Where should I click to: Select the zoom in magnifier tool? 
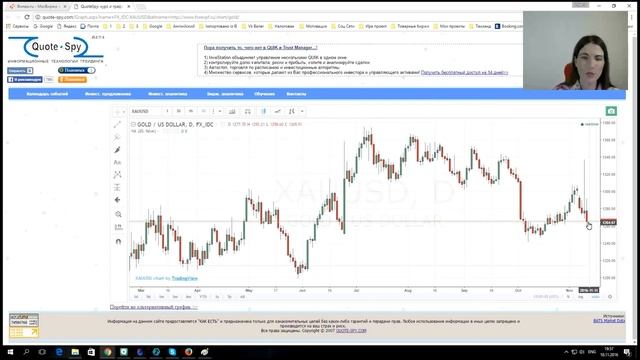click(118, 214)
